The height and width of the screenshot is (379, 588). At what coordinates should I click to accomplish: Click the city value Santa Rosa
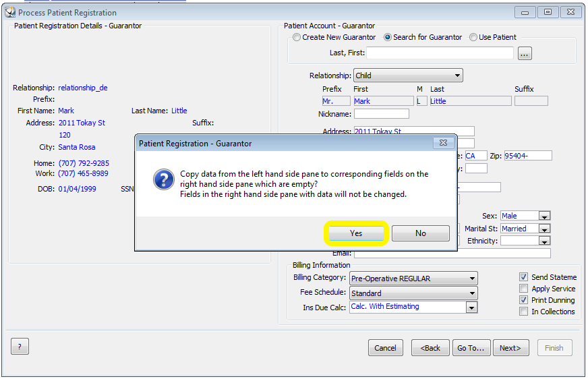76,147
